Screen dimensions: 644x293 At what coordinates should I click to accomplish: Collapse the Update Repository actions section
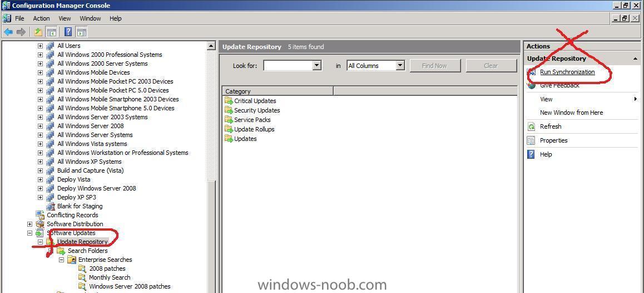(x=635, y=59)
